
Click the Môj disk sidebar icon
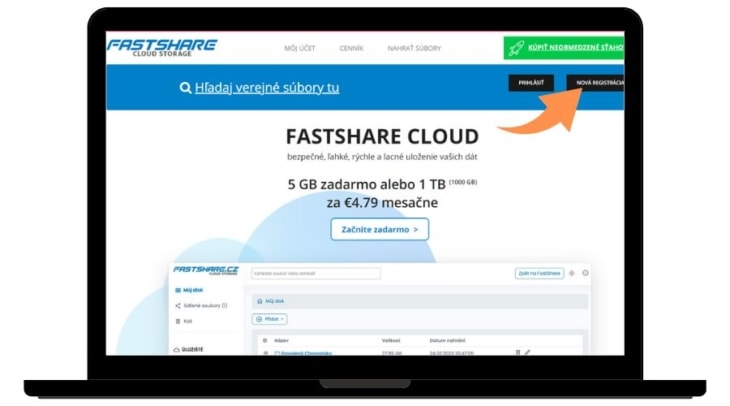pyautogui.click(x=178, y=290)
